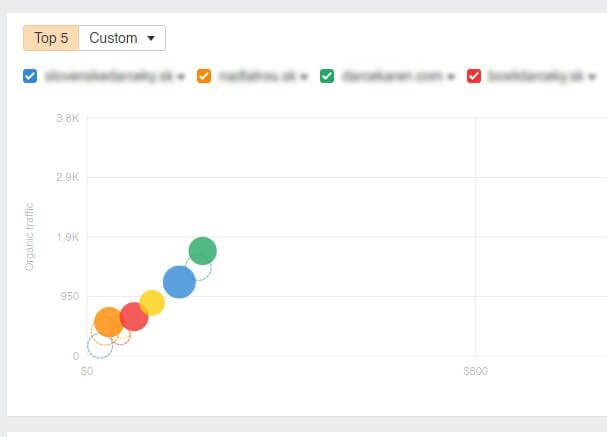Viewport: 607px width, 437px height.
Task: Open the Custom dropdown
Action: pos(122,38)
